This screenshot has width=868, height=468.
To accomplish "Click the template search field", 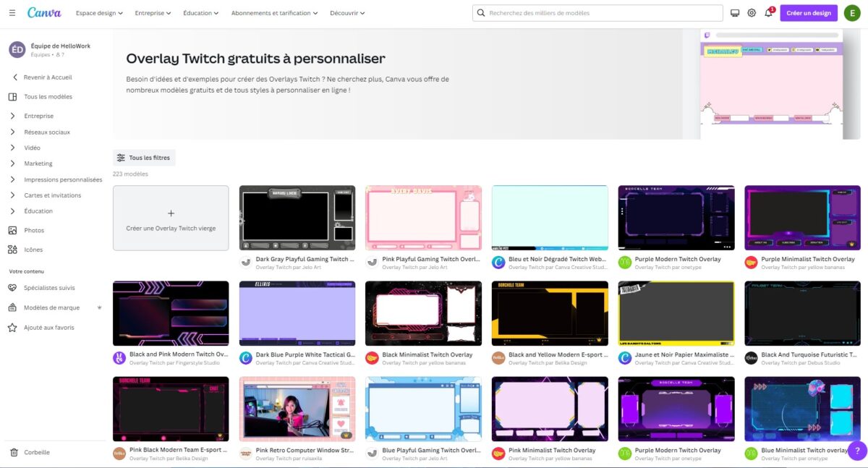I will [597, 12].
